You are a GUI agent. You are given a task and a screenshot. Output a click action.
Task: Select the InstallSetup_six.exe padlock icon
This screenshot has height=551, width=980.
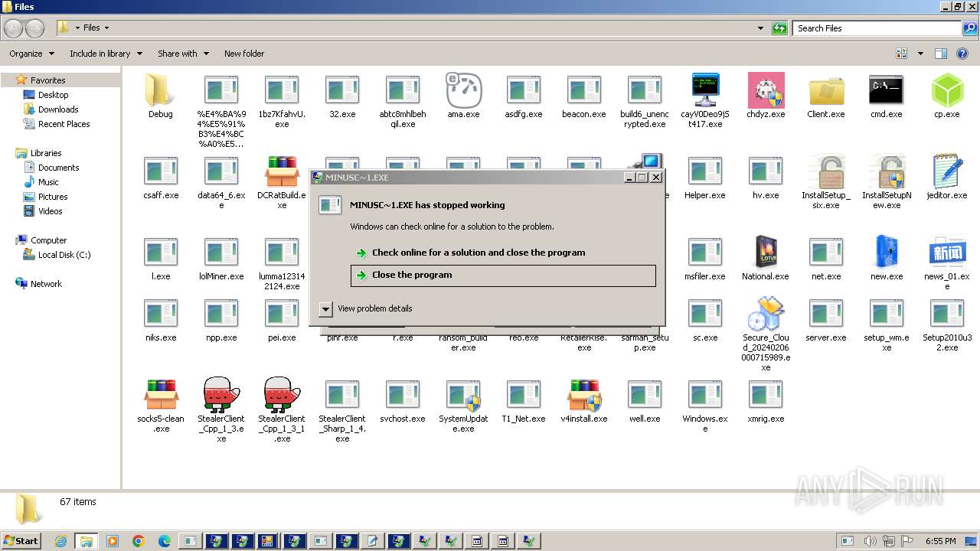click(826, 171)
